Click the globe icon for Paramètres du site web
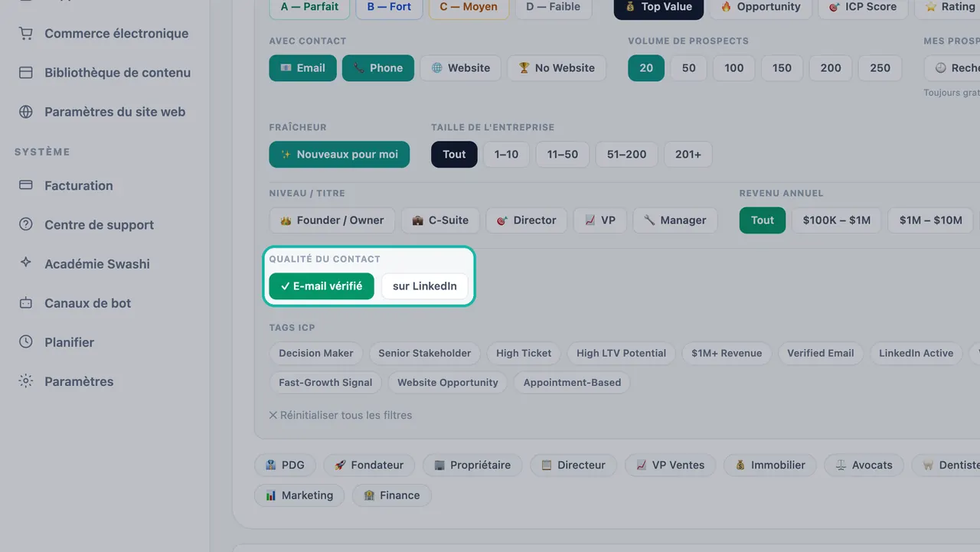 pyautogui.click(x=26, y=112)
